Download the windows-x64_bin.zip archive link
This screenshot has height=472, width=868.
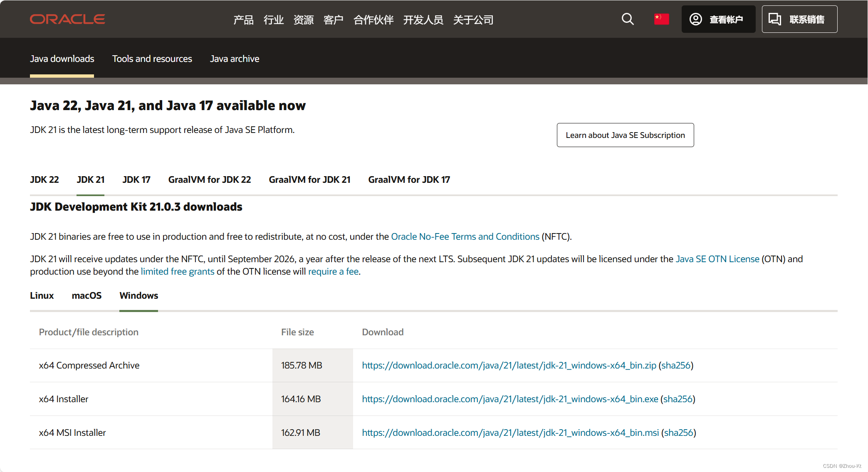[x=509, y=365]
